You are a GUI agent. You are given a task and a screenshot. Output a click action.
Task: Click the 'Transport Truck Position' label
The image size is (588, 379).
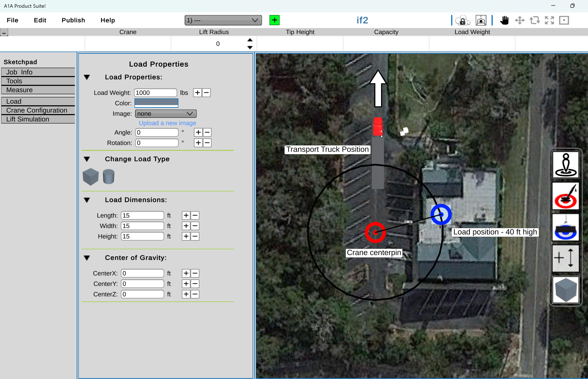tap(327, 149)
